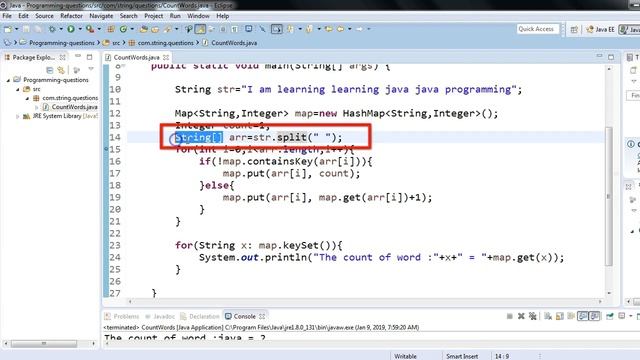Viewport: 640px width, 360px height.
Task: Click the Open Type toolbar icon
Action: coord(143,29)
